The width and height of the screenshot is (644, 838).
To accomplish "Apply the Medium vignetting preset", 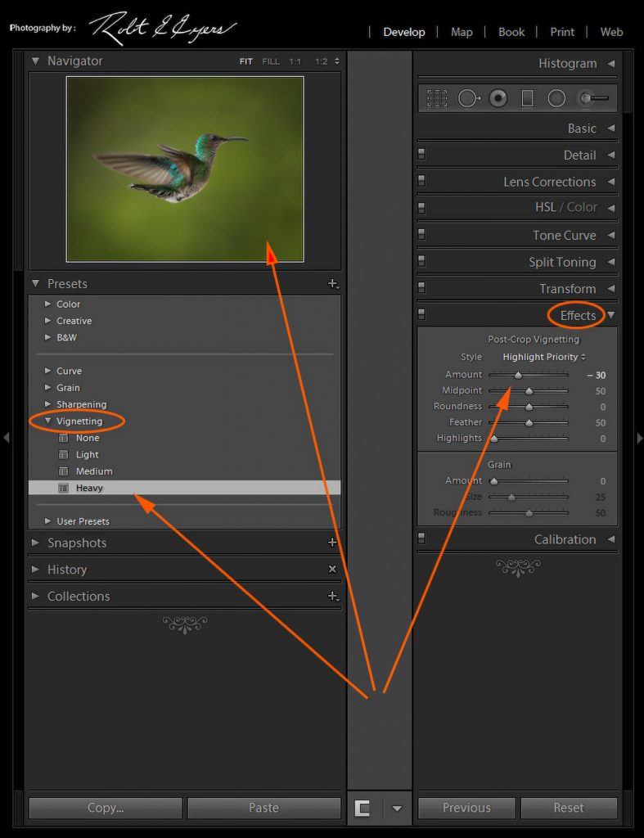I will [94, 471].
